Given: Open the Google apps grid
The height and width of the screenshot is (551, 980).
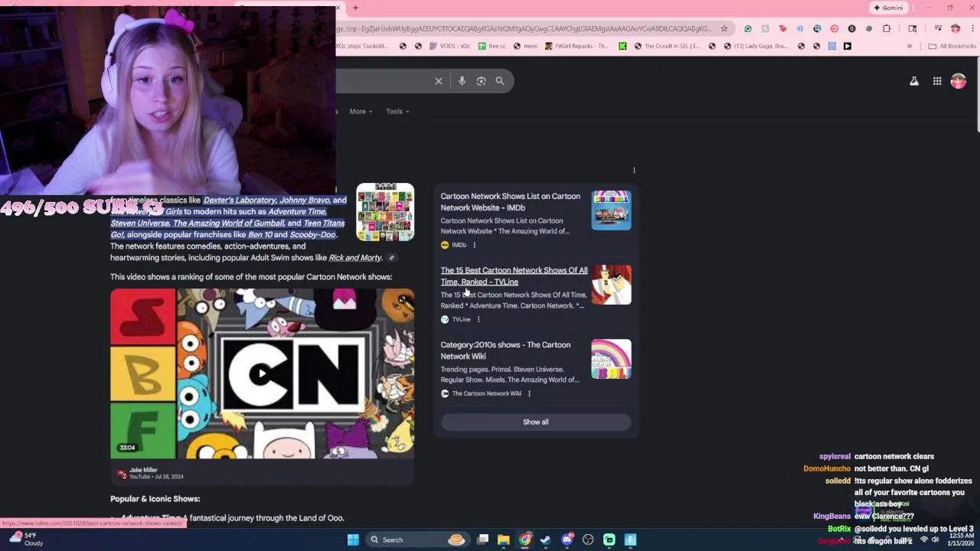Looking at the screenshot, I should [937, 81].
